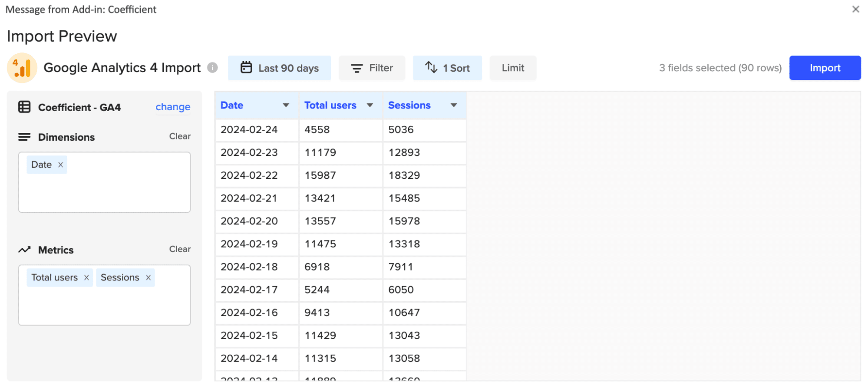
Task: Select the 2024-02-17 date cell
Action: (257, 290)
